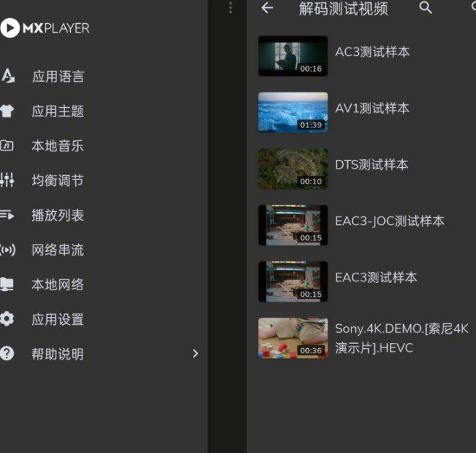Open 应用语言 menu entry

tap(58, 76)
